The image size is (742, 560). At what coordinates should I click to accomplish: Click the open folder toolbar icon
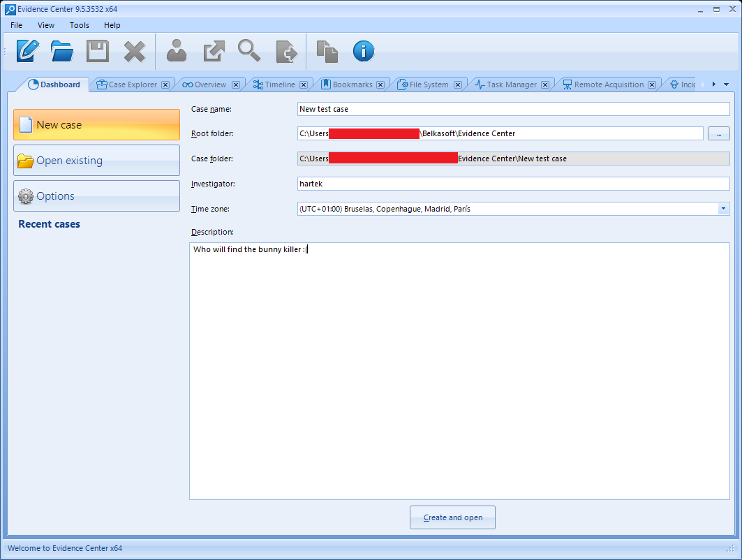tap(63, 51)
